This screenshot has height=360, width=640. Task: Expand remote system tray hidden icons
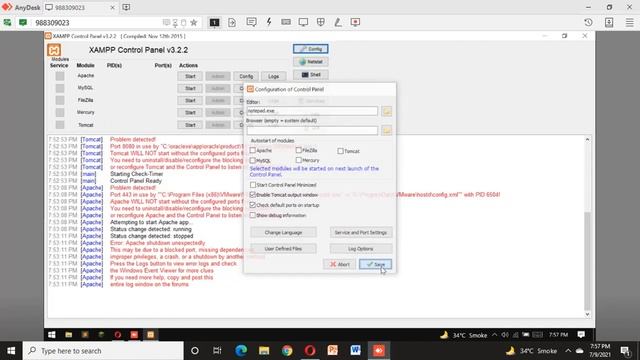[x=495, y=335]
